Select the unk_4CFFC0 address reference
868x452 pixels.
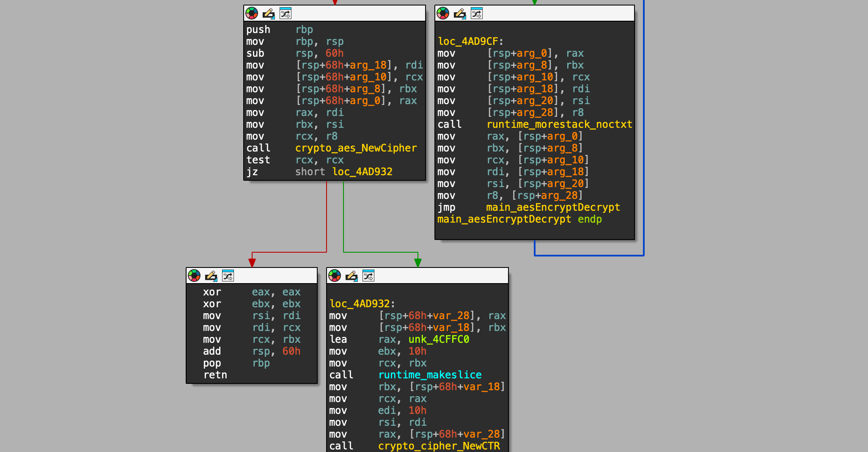(439, 339)
